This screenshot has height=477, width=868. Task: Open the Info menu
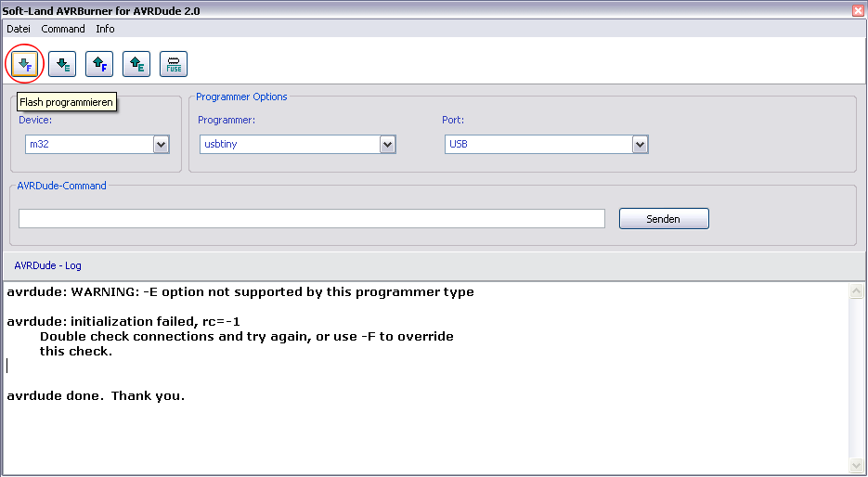[105, 29]
